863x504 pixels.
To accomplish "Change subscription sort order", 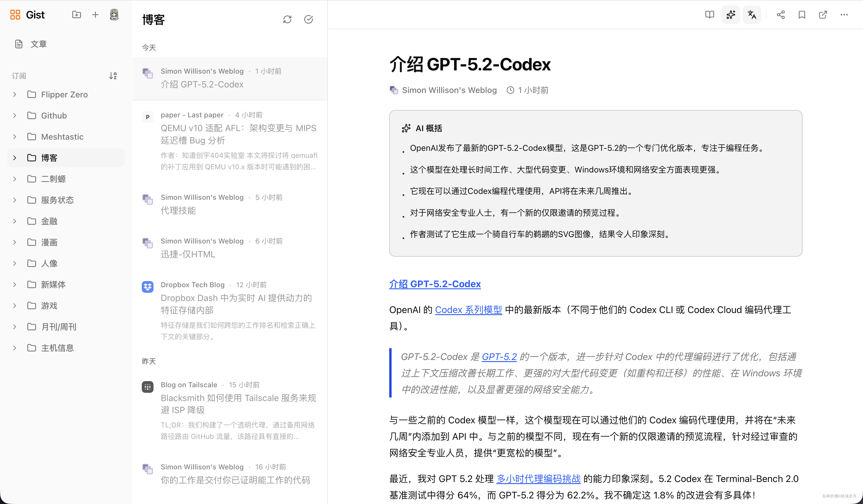I will (113, 76).
